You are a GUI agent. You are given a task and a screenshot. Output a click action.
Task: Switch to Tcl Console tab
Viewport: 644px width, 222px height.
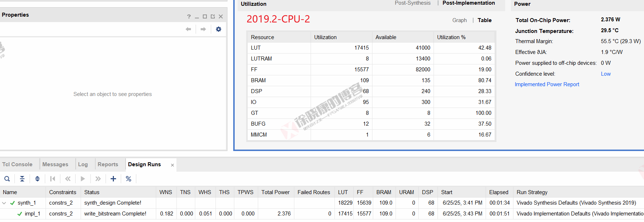[x=17, y=164]
